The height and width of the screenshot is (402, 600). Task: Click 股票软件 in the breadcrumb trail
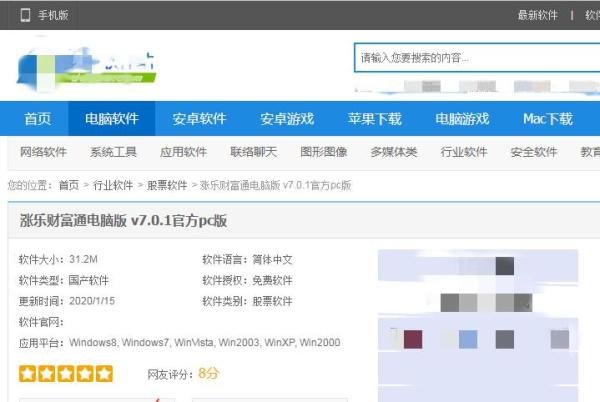(x=167, y=186)
